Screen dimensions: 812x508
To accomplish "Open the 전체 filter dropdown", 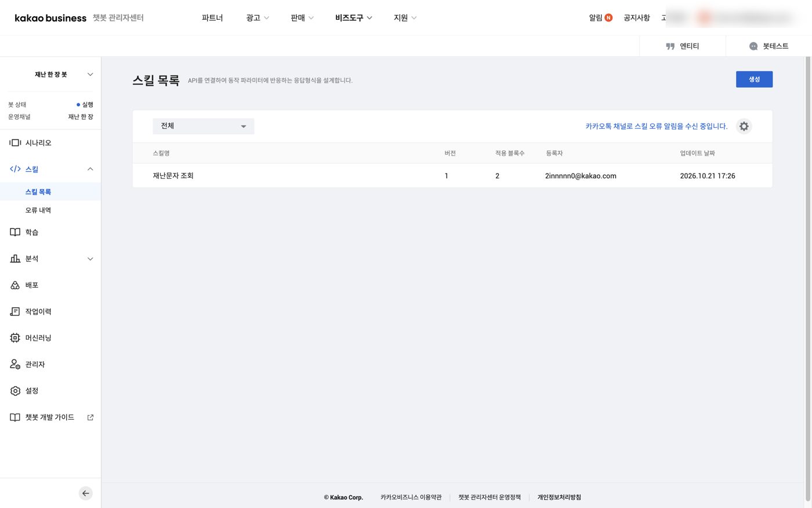I will coord(204,126).
